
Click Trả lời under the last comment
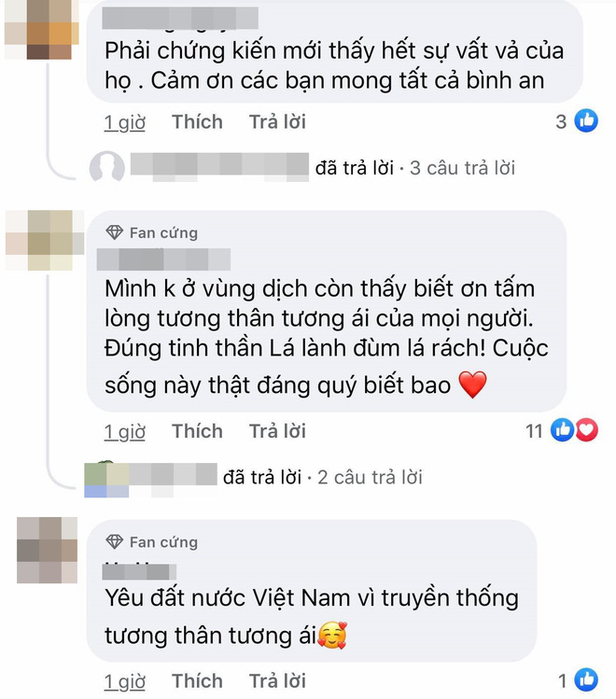[277, 680]
